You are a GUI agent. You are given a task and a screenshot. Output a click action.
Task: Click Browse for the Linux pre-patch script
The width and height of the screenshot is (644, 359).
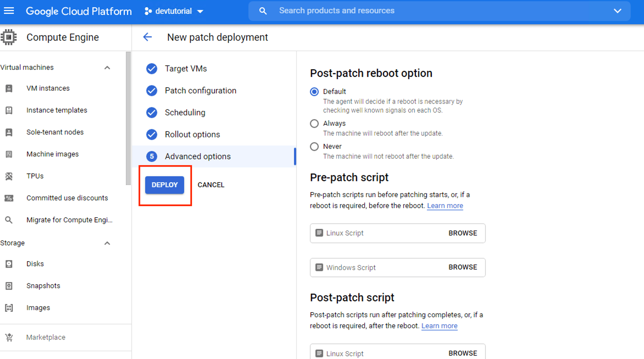pyautogui.click(x=462, y=233)
